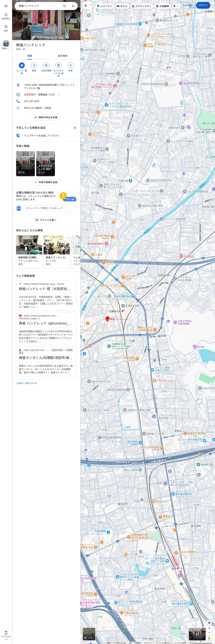Zoom out with the minus button
The width and height of the screenshot is (215, 644).
[209, 633]
